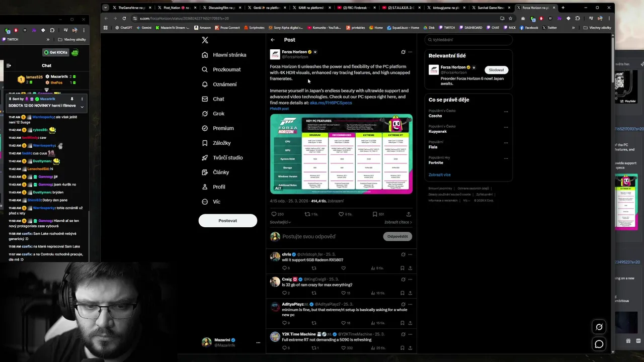Collapse chat panel icon beside Chat title
Image resolution: width=644 pixels, height=362 pixels.
tap(9, 65)
